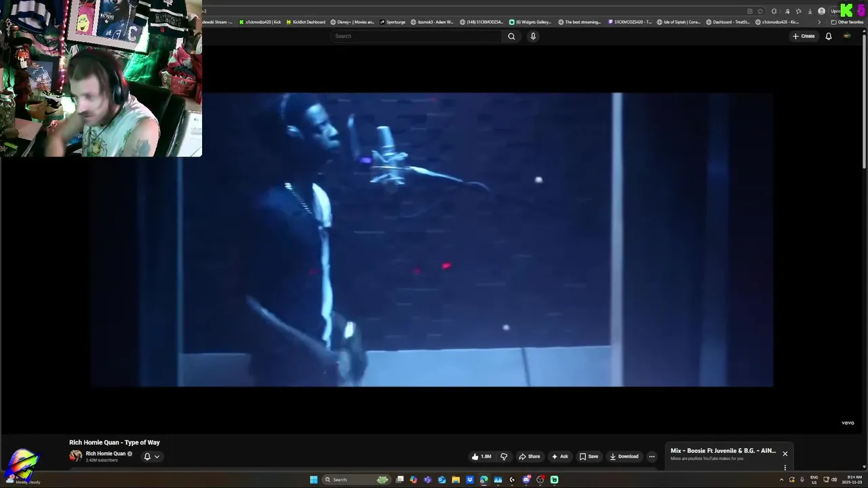
Task: Open Copilot from the taskbar
Action: point(414,480)
